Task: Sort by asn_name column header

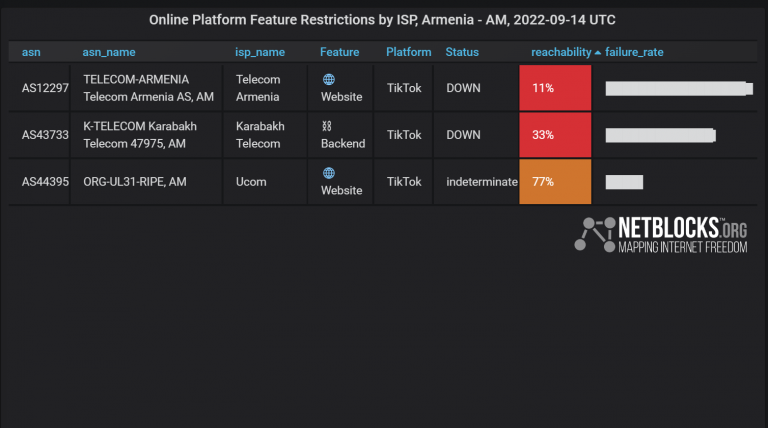Action: (109, 52)
